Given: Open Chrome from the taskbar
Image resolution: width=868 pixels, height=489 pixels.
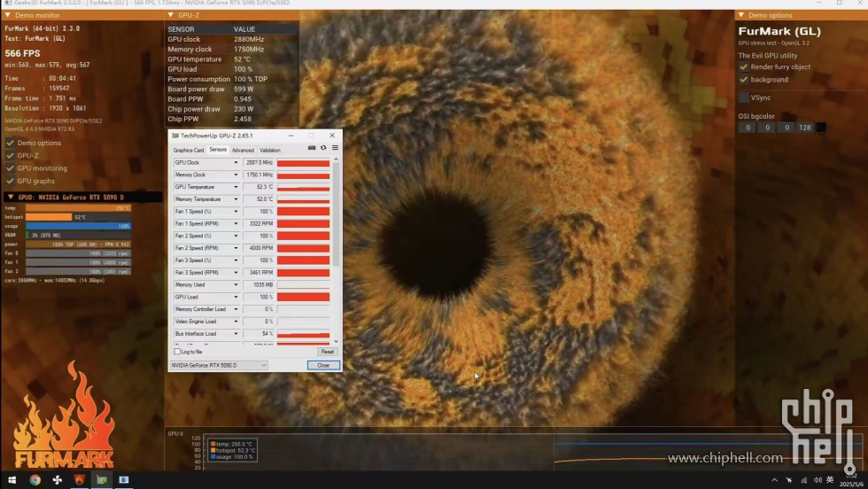Looking at the screenshot, I should (35, 480).
